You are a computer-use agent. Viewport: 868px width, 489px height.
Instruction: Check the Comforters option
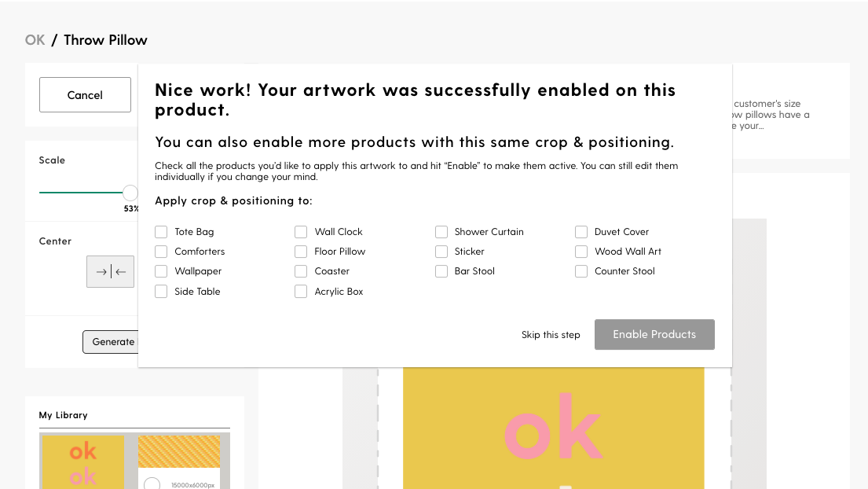(x=161, y=252)
